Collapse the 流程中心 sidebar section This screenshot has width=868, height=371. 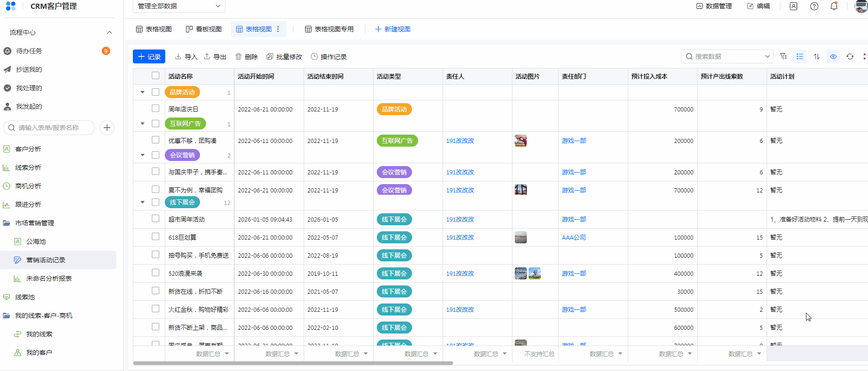click(x=109, y=32)
